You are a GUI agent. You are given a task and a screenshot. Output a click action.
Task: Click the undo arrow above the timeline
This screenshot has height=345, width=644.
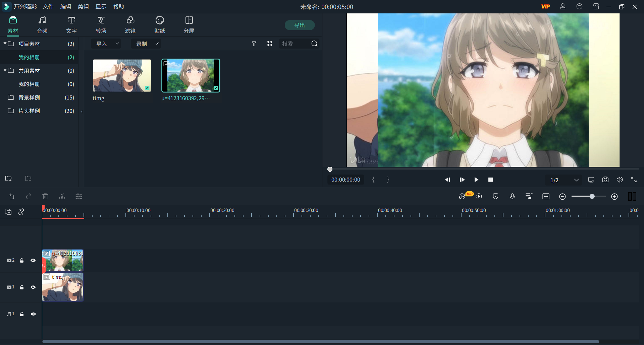12,196
